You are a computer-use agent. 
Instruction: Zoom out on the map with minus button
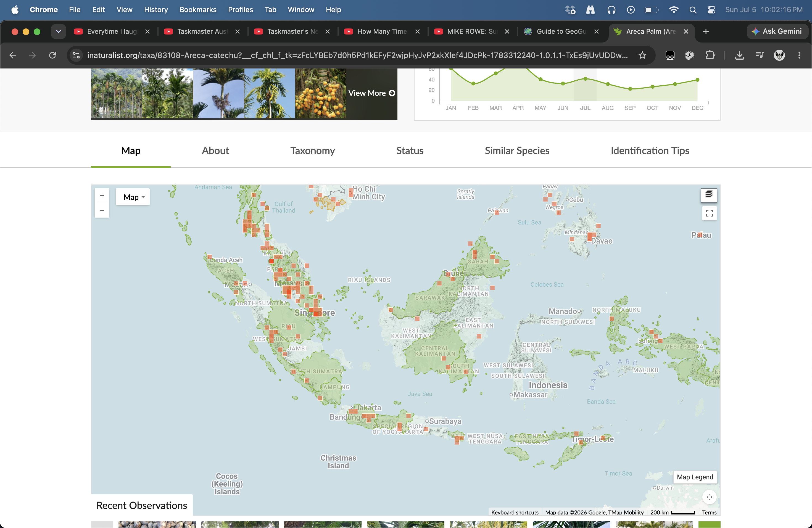pos(102,210)
